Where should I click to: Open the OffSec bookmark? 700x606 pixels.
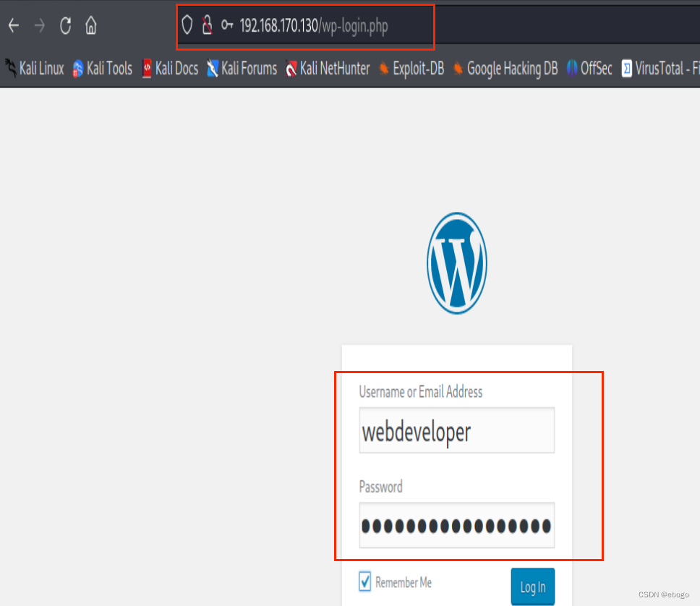[x=589, y=69]
